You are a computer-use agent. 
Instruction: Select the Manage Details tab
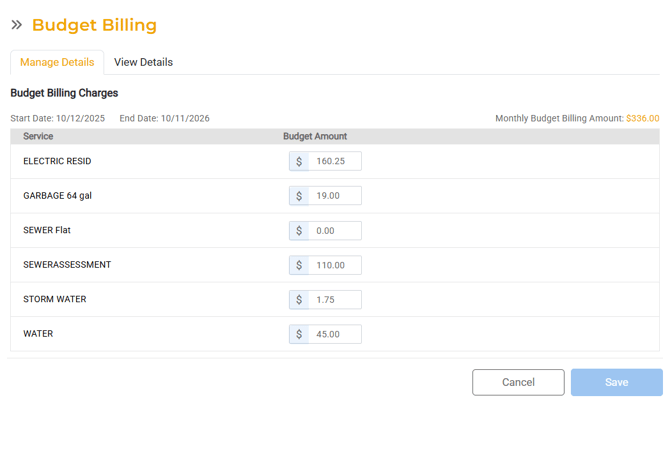[x=57, y=62]
